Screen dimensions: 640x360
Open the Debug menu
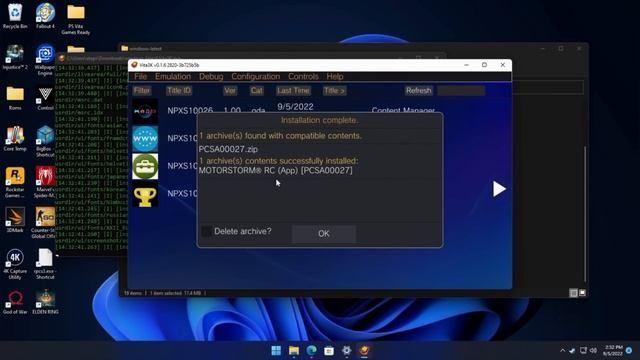tap(211, 77)
